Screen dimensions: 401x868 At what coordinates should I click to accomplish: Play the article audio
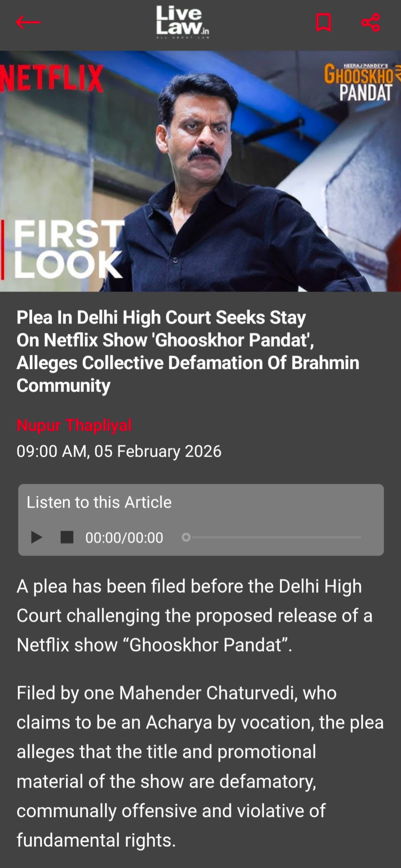[x=36, y=537]
